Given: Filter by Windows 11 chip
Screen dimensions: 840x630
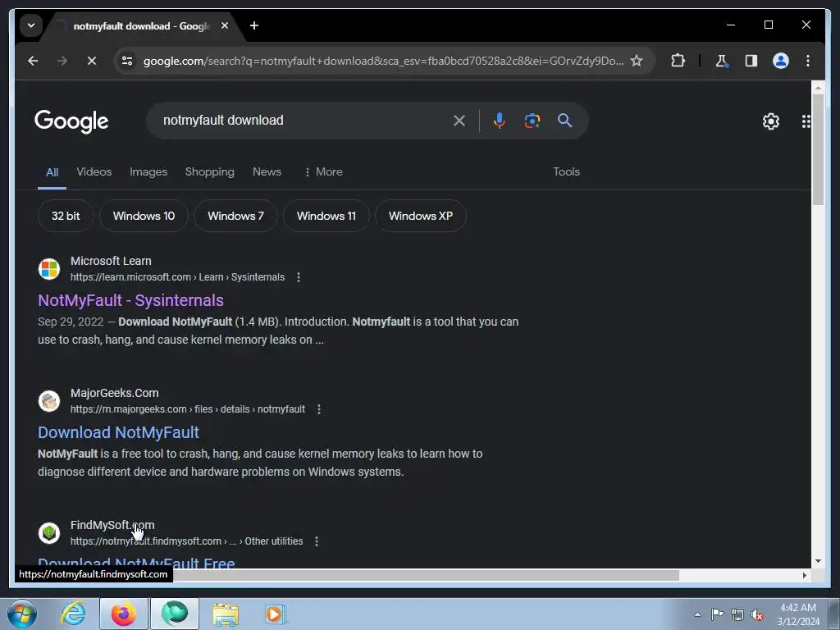Looking at the screenshot, I should [x=326, y=216].
